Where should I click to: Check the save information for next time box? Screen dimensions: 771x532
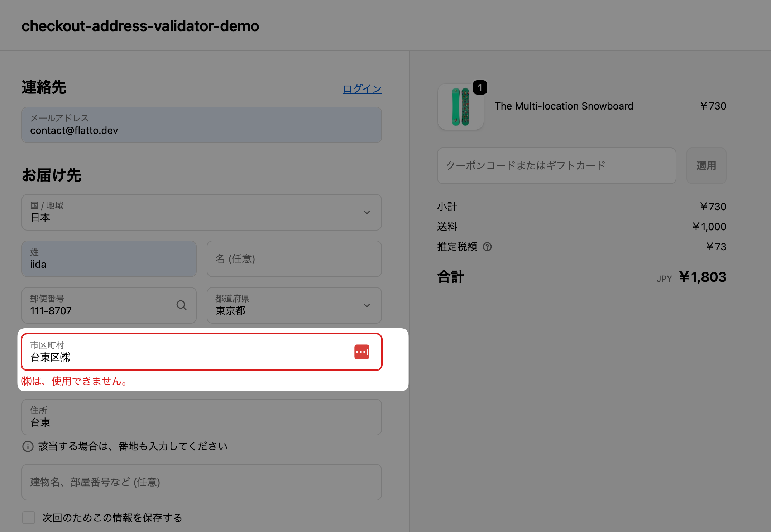tap(29, 518)
